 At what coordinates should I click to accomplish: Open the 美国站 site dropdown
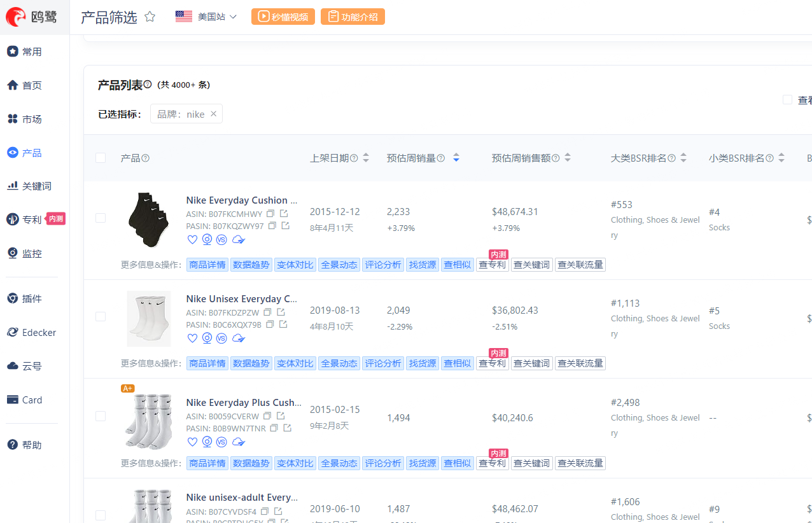[206, 17]
